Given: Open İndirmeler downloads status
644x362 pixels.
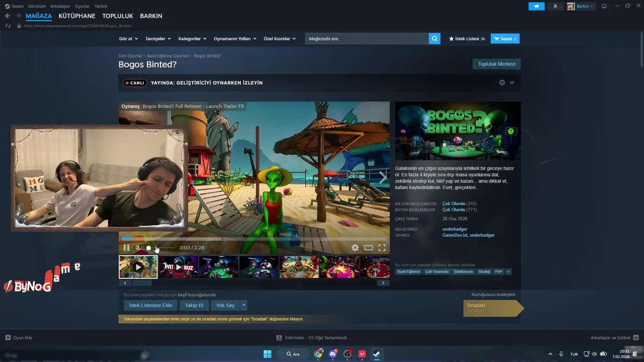Looking at the screenshot, I should [x=311, y=338].
